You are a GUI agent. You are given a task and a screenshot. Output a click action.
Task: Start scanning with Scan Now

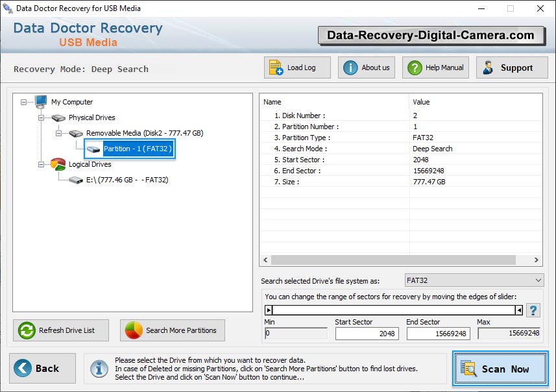click(500, 368)
